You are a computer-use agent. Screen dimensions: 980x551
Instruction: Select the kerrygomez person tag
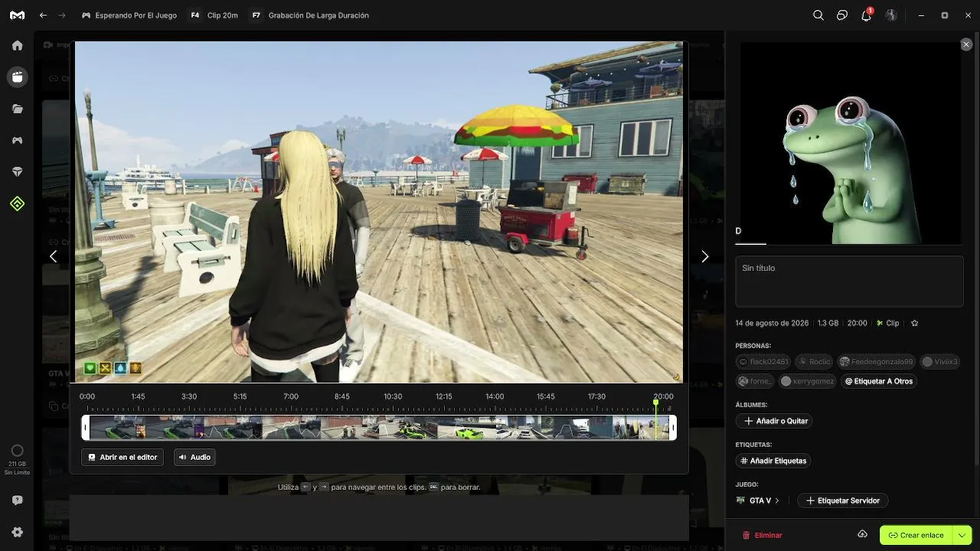coord(808,381)
